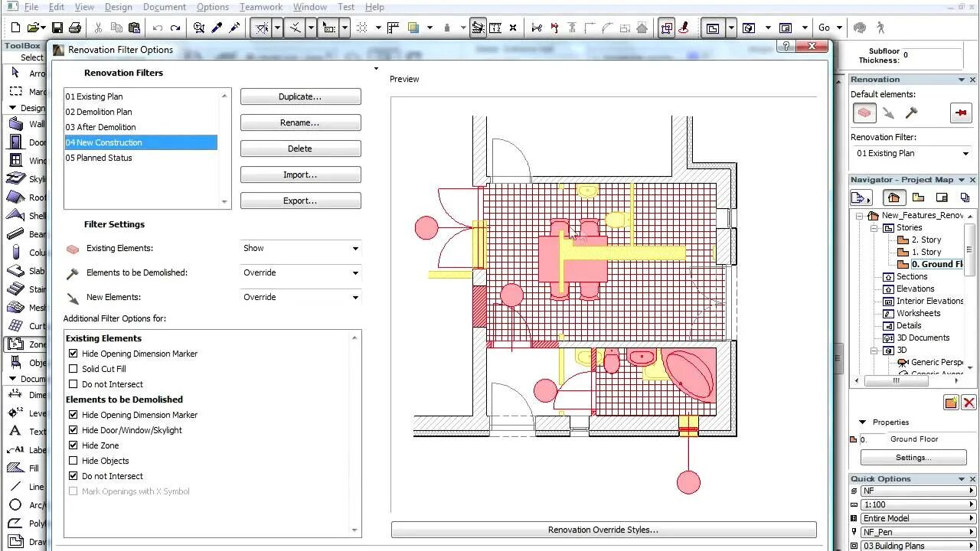This screenshot has width=980, height=551.
Task: Open the Options menu
Action: (212, 7)
